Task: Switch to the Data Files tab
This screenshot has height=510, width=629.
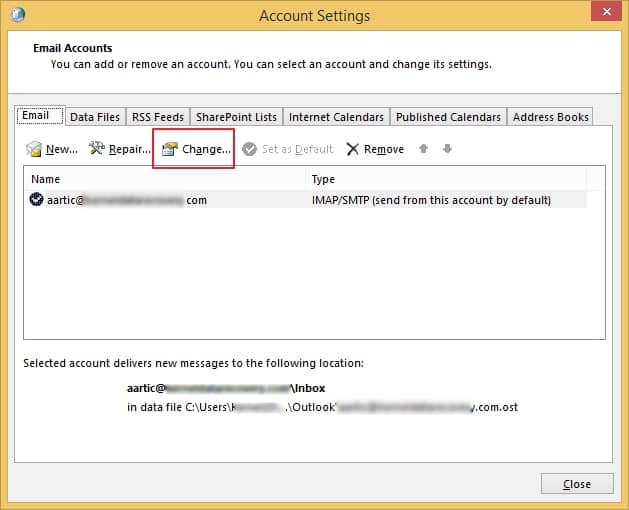Action: (x=95, y=117)
